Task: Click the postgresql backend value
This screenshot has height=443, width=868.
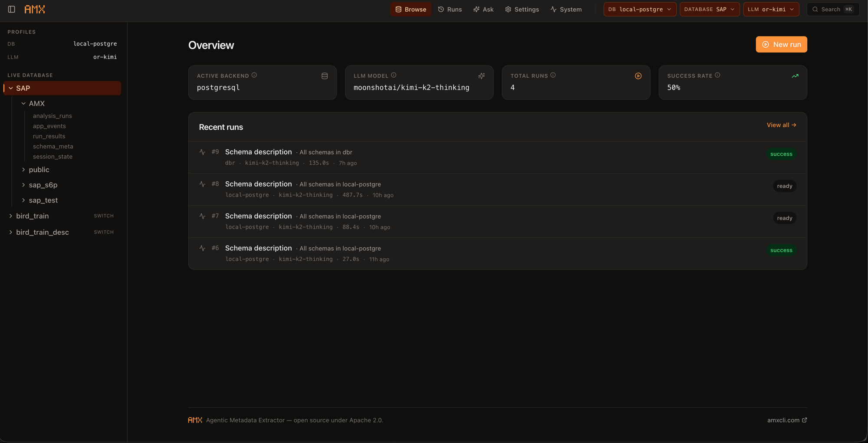Action: click(x=218, y=88)
